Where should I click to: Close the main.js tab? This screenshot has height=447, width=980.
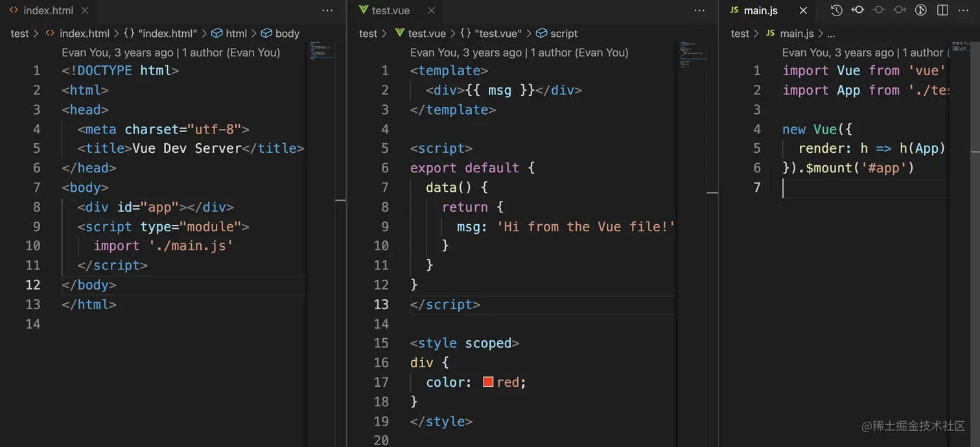click(x=803, y=10)
